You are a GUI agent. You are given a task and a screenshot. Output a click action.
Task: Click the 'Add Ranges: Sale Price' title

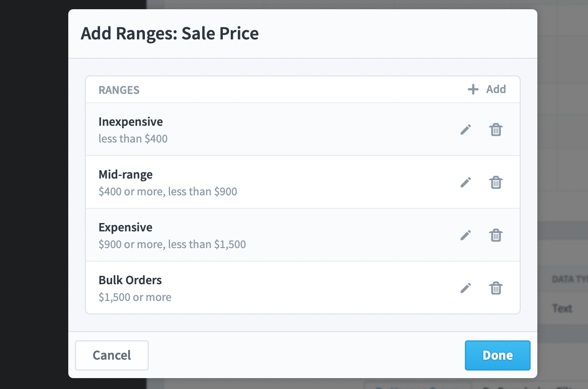coord(170,34)
